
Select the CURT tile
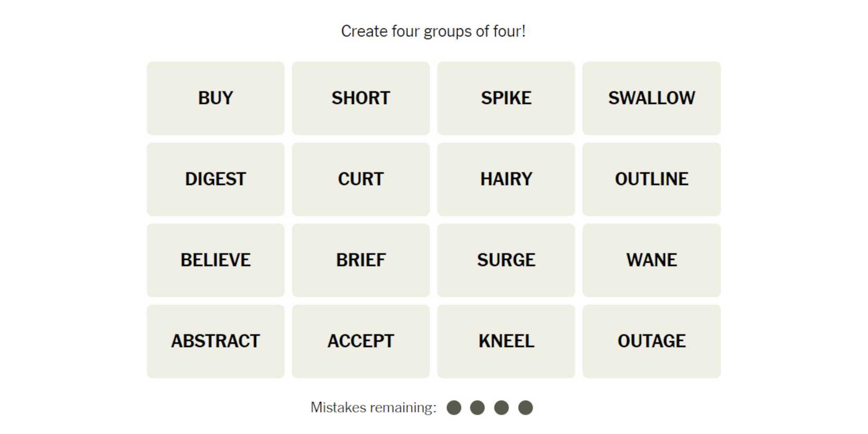(361, 179)
